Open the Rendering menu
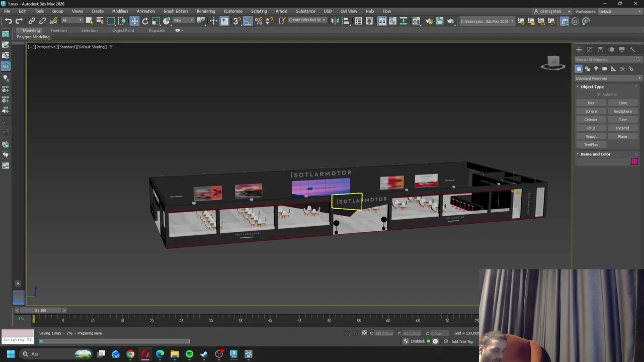Image resolution: width=644 pixels, height=362 pixels. 206,11
